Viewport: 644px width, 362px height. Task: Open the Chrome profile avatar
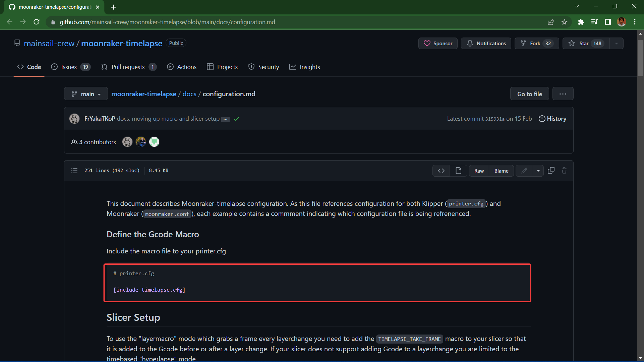click(621, 22)
